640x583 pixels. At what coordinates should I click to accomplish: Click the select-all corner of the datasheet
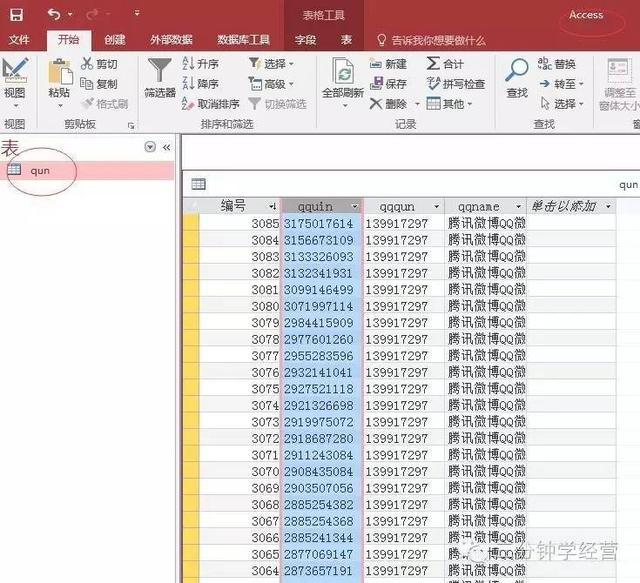191,206
